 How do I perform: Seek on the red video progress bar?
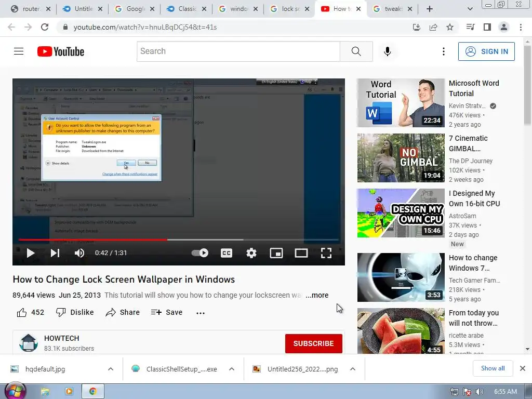pos(92,240)
